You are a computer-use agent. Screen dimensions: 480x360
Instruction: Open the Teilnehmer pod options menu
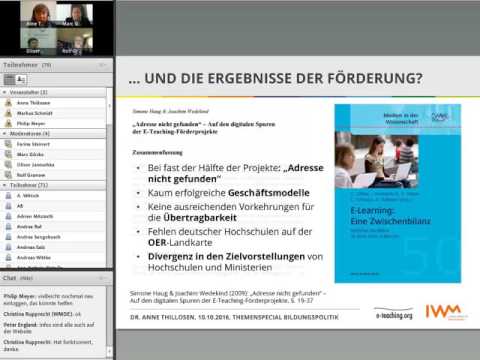(102, 65)
